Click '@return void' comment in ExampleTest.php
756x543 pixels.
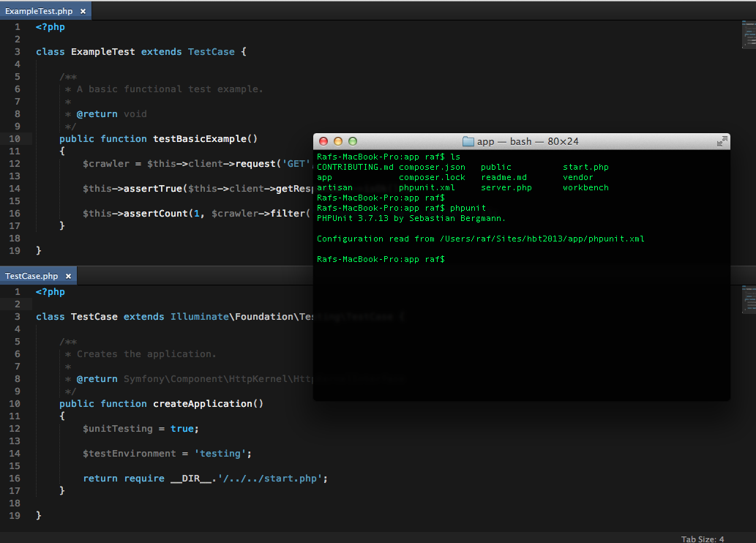tap(111, 114)
